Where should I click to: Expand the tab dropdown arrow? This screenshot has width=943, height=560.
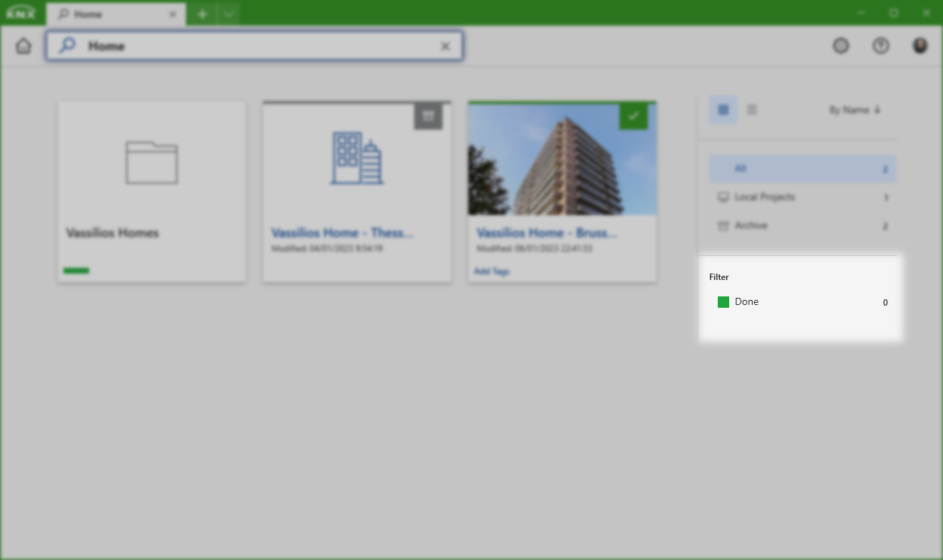(x=228, y=14)
